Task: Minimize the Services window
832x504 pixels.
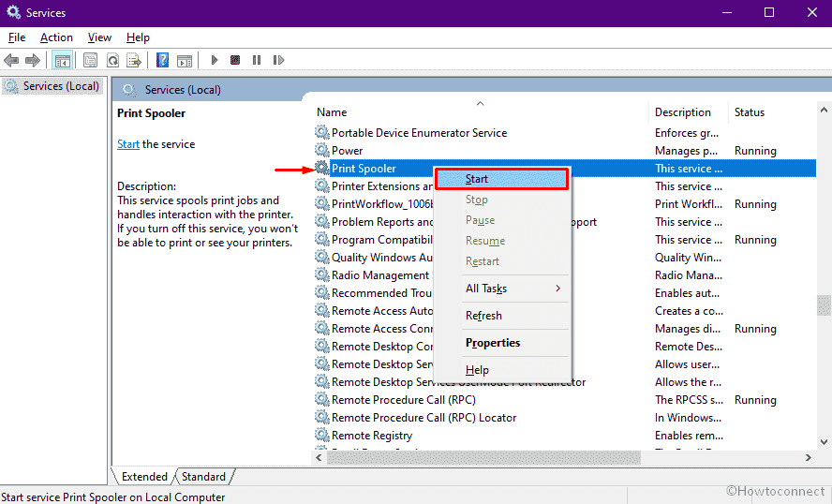Action: click(727, 12)
